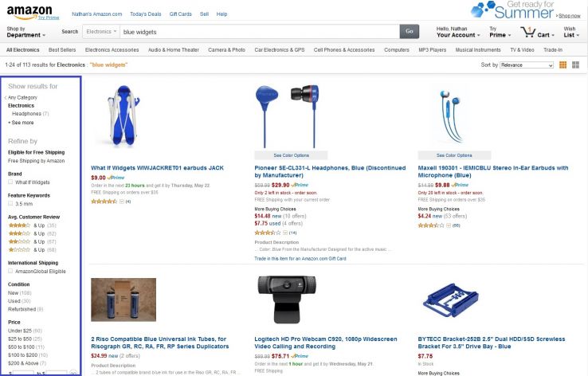Open the Best Sellers tab
The image size is (588, 376).
point(62,50)
